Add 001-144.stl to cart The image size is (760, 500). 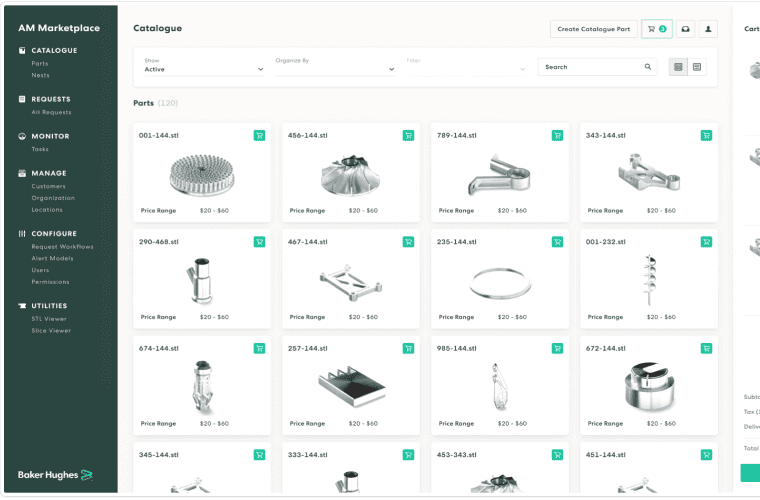point(259,135)
